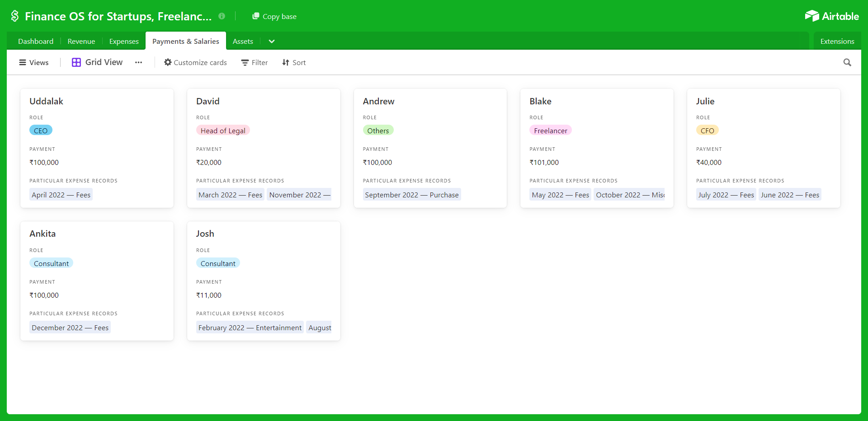Click the Head of Legal color chip

coord(223,130)
